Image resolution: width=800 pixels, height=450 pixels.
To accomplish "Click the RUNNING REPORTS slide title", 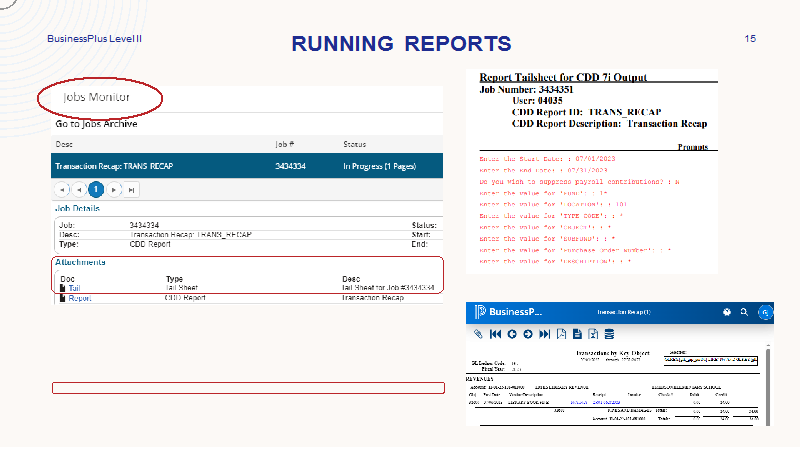I will click(x=402, y=44).
